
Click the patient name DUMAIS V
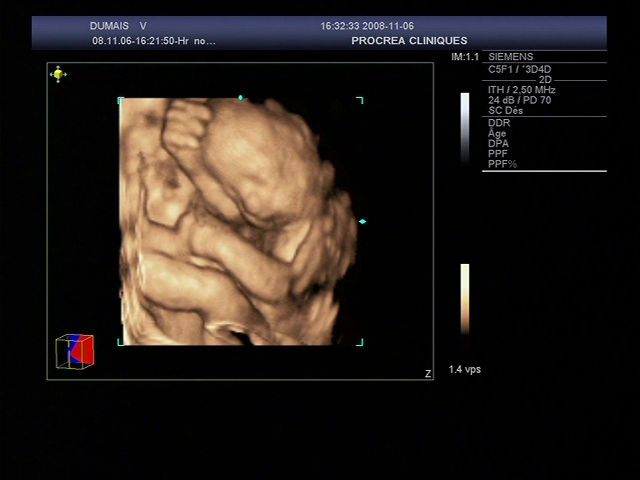[118, 26]
